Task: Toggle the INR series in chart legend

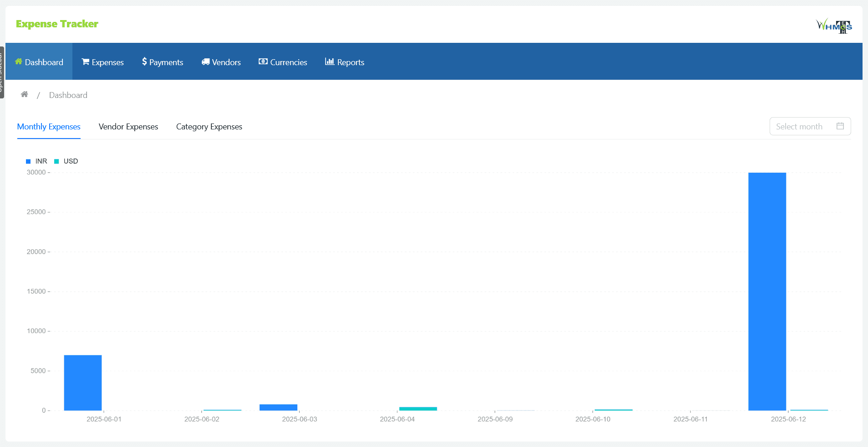Action: pyautogui.click(x=37, y=161)
